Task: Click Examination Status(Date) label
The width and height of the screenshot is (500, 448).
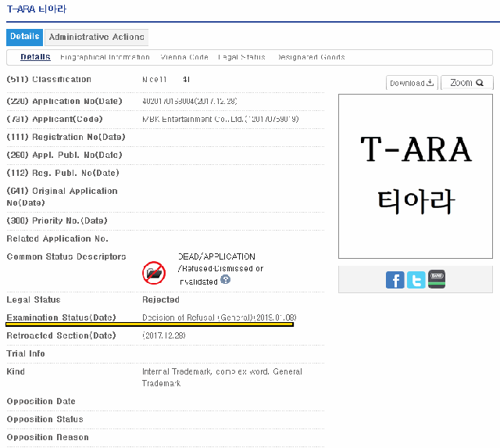Action: click(61, 317)
